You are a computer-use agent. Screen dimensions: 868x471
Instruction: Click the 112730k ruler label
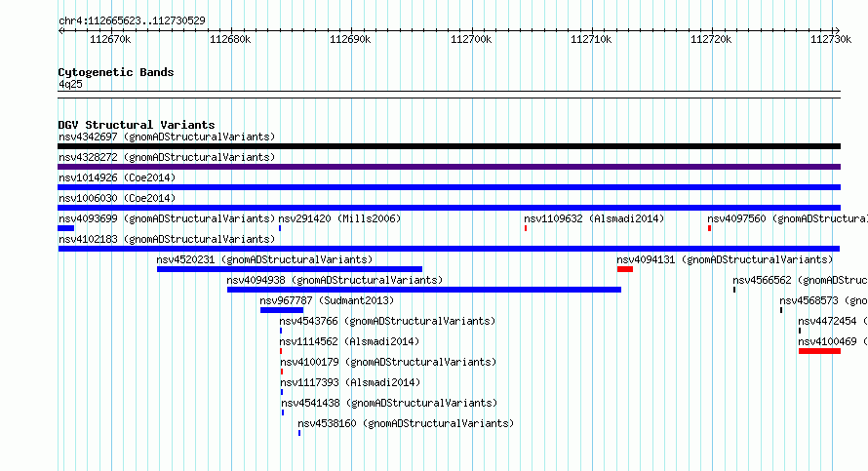[832, 39]
